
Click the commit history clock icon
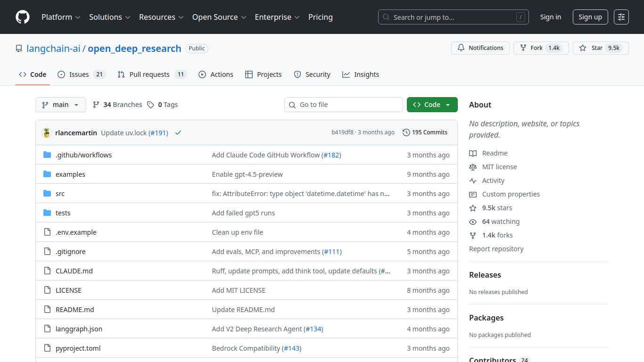pos(406,132)
